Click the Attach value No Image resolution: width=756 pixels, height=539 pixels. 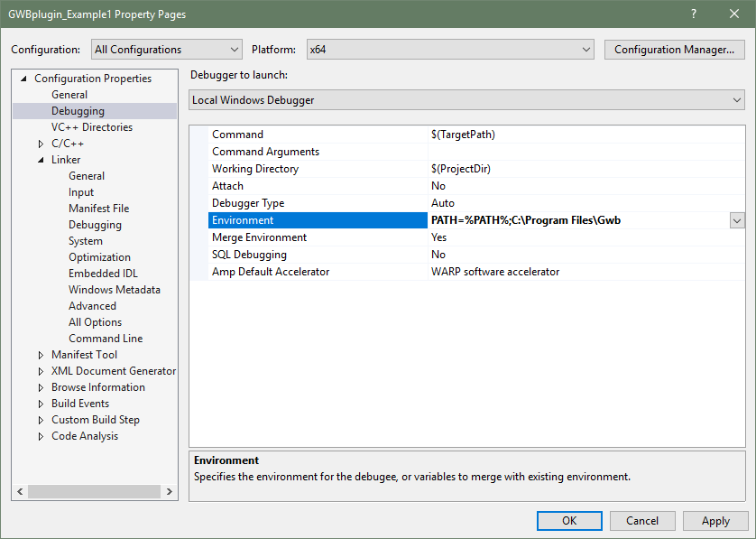(438, 186)
